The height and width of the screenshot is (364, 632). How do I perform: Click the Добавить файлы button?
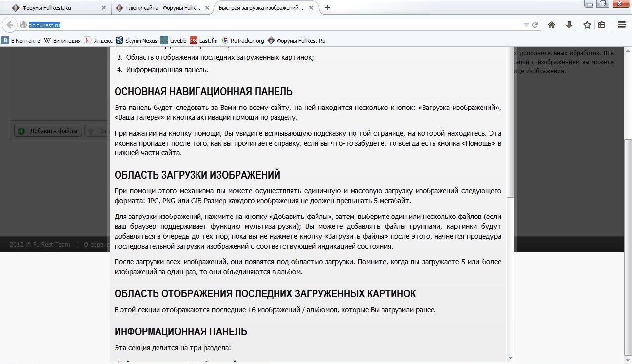48,131
